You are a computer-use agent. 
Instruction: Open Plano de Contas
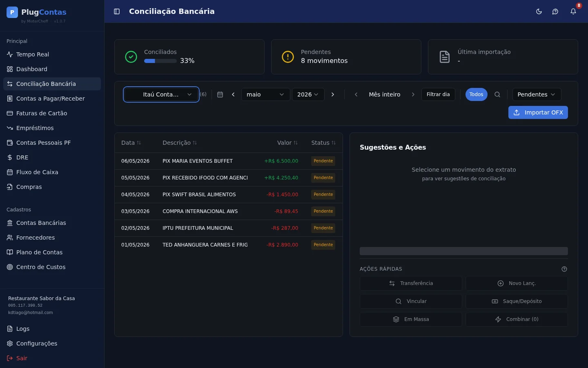pos(52,252)
